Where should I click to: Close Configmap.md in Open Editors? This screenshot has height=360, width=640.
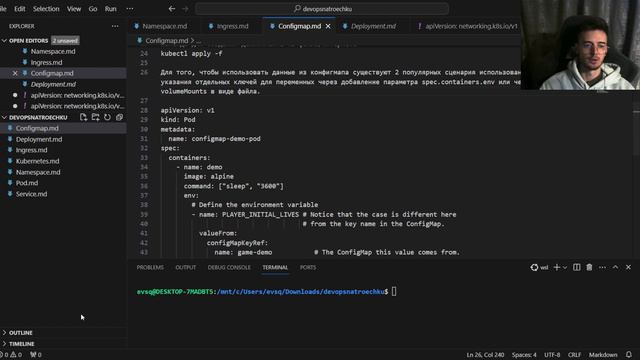coord(15,73)
